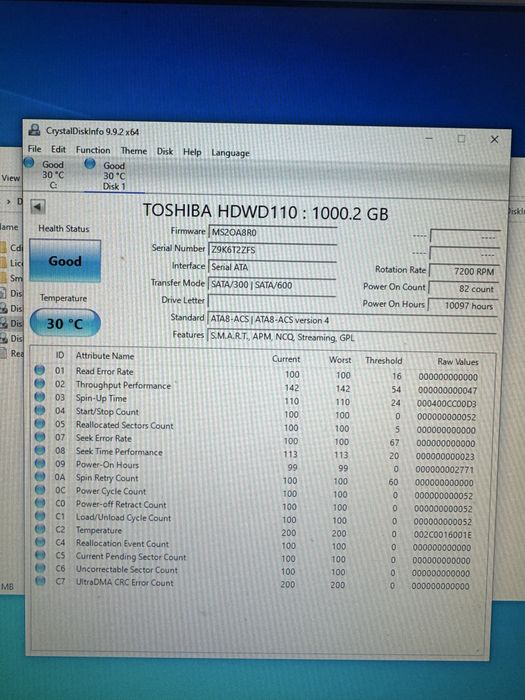Click status icon for Start/Stop Count
The height and width of the screenshot is (700, 525).
tap(40, 410)
